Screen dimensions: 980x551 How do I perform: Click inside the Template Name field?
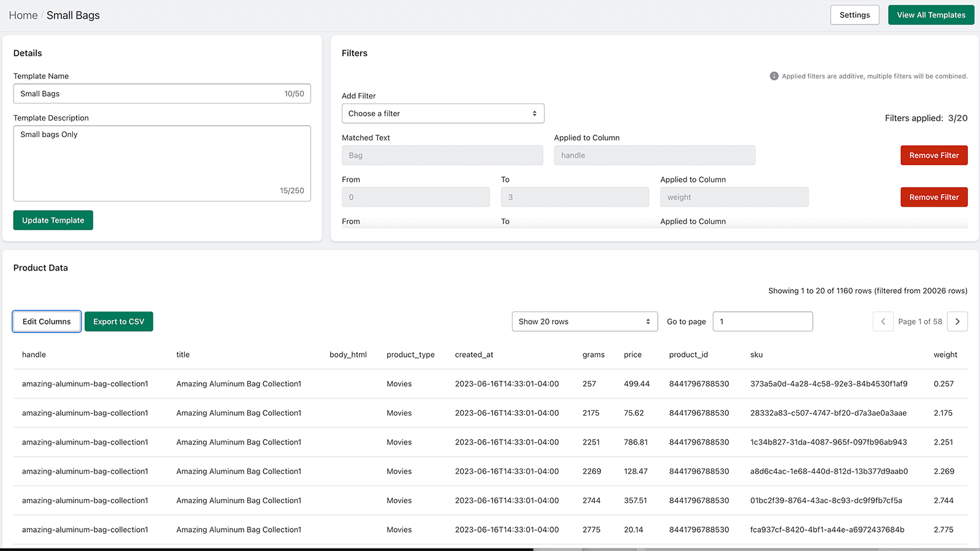[162, 93]
